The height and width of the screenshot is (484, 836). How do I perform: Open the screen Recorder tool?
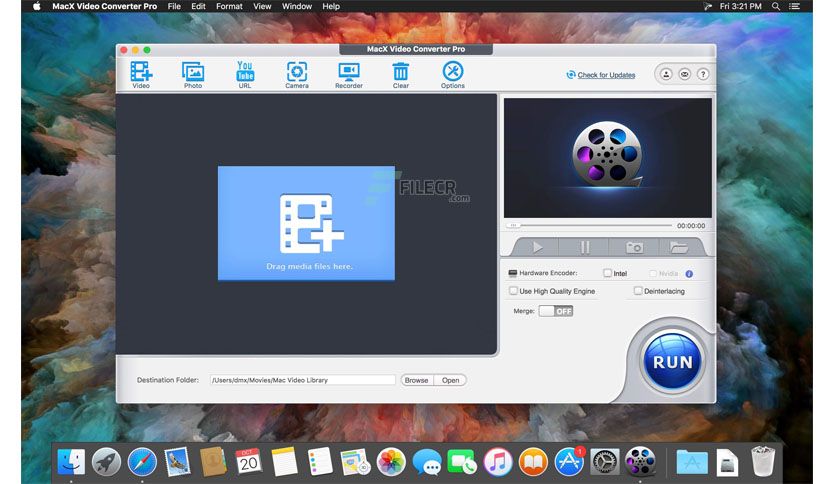(349, 74)
